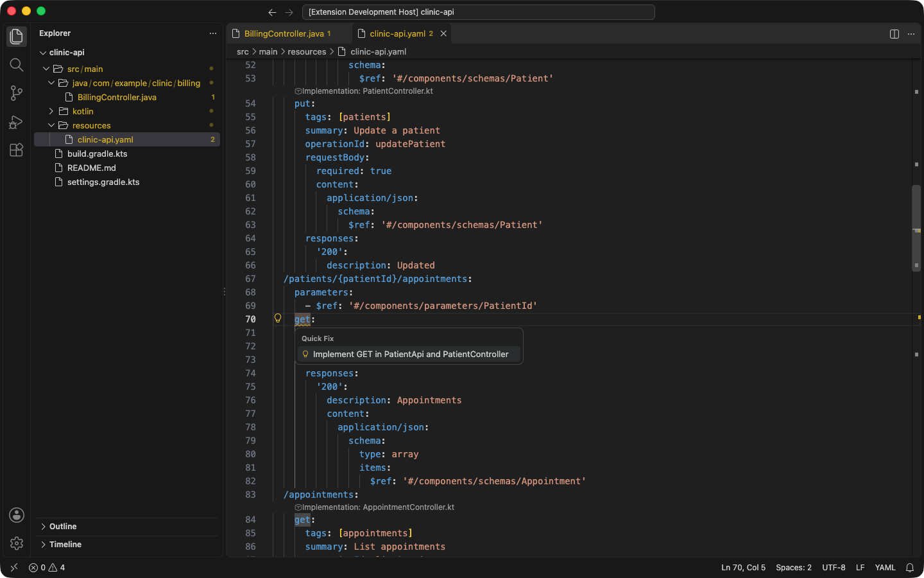Image resolution: width=924 pixels, height=578 pixels.
Task: Open the Run and Debug view
Action: pyautogui.click(x=17, y=121)
